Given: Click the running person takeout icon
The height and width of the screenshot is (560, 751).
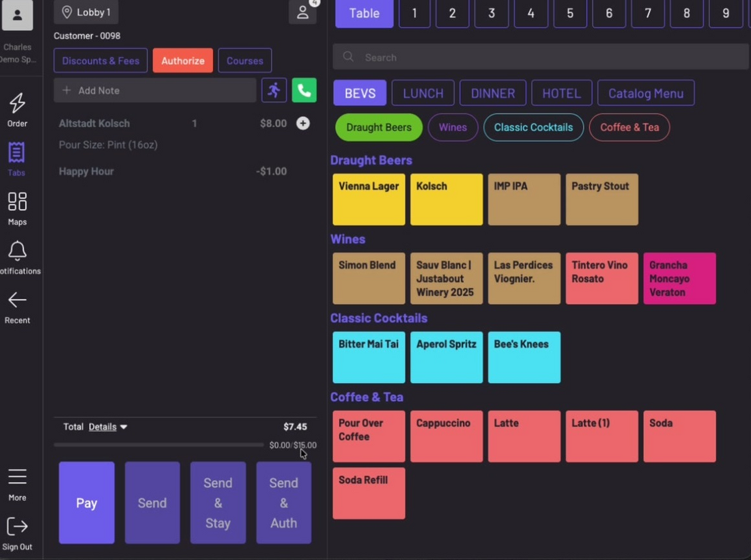Looking at the screenshot, I should [274, 90].
